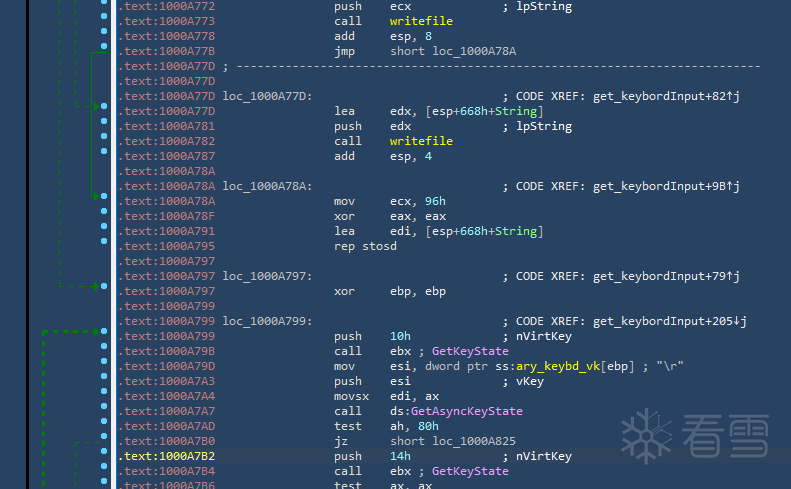
Task: Toggle breakpoint dot at 1000A7AD
Action: (104, 421)
